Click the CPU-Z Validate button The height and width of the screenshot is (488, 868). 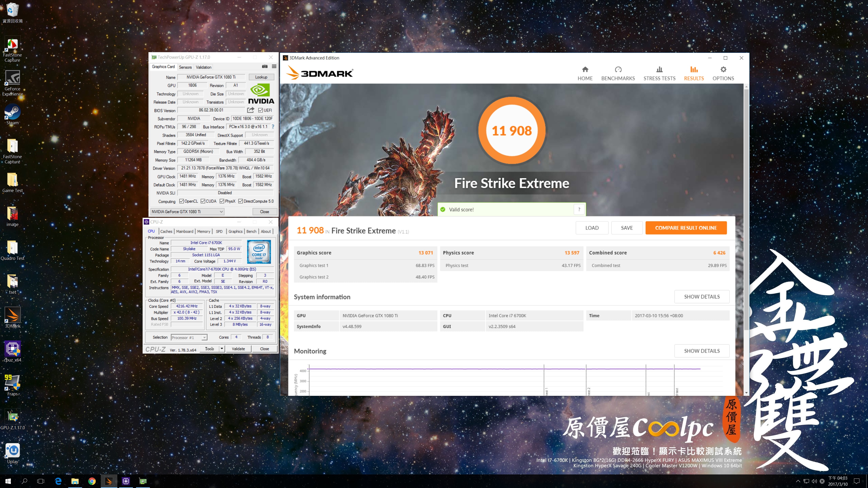(x=238, y=349)
